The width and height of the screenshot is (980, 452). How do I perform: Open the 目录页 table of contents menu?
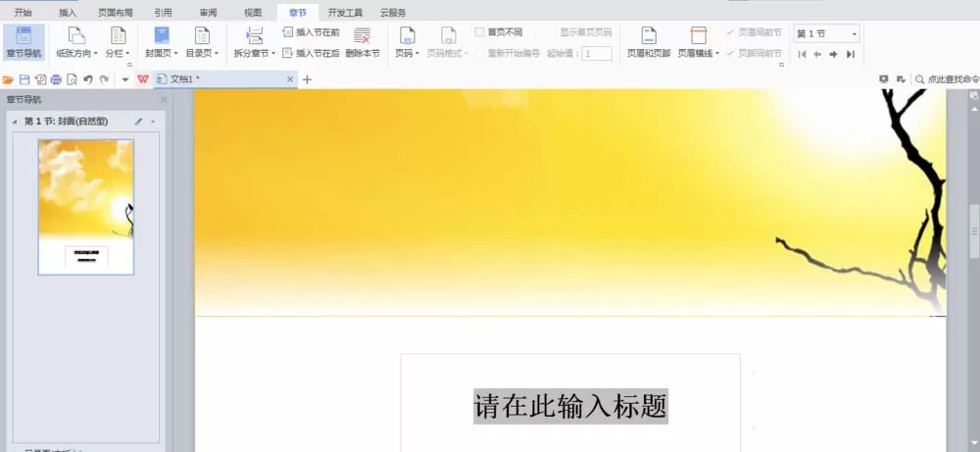pyautogui.click(x=202, y=43)
